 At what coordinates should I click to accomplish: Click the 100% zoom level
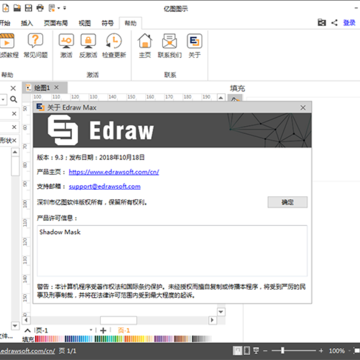click(337, 351)
